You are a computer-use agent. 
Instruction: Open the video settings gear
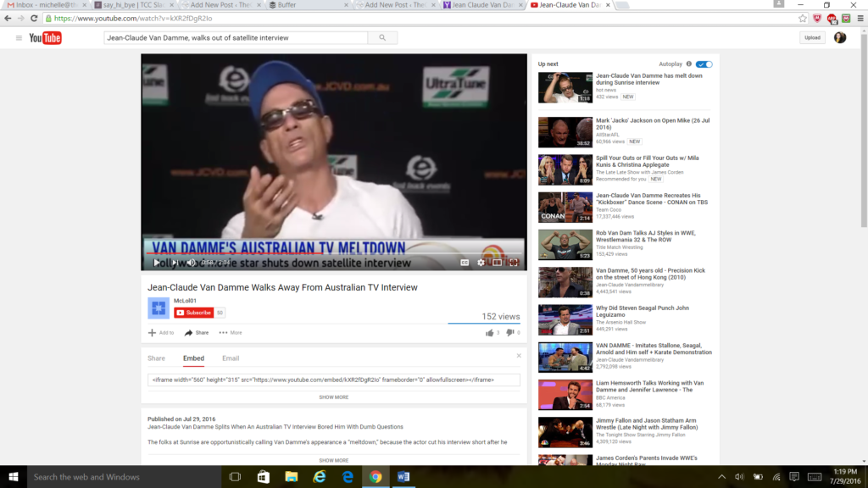pos(481,263)
